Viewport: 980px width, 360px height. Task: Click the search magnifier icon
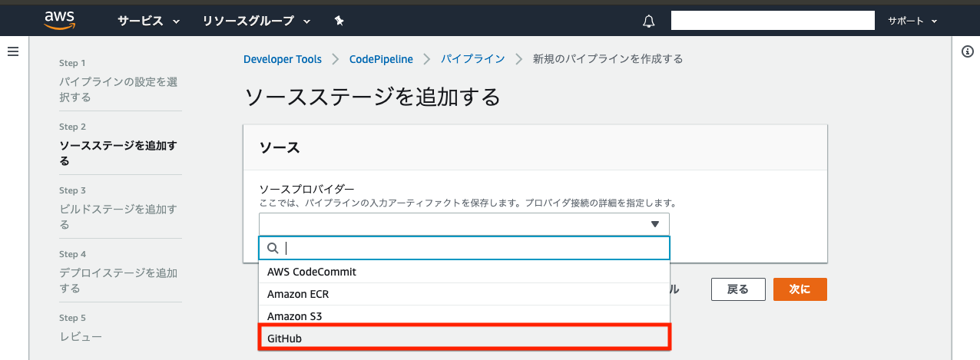click(x=273, y=248)
